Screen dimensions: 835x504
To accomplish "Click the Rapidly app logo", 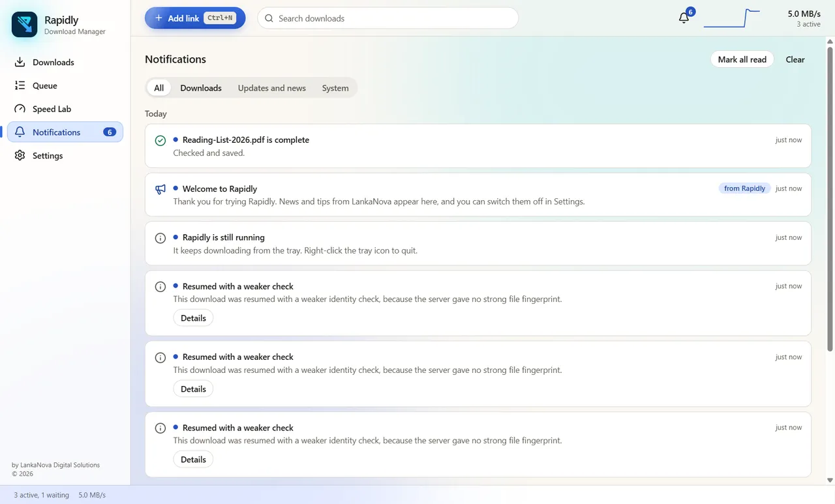I will (25, 25).
